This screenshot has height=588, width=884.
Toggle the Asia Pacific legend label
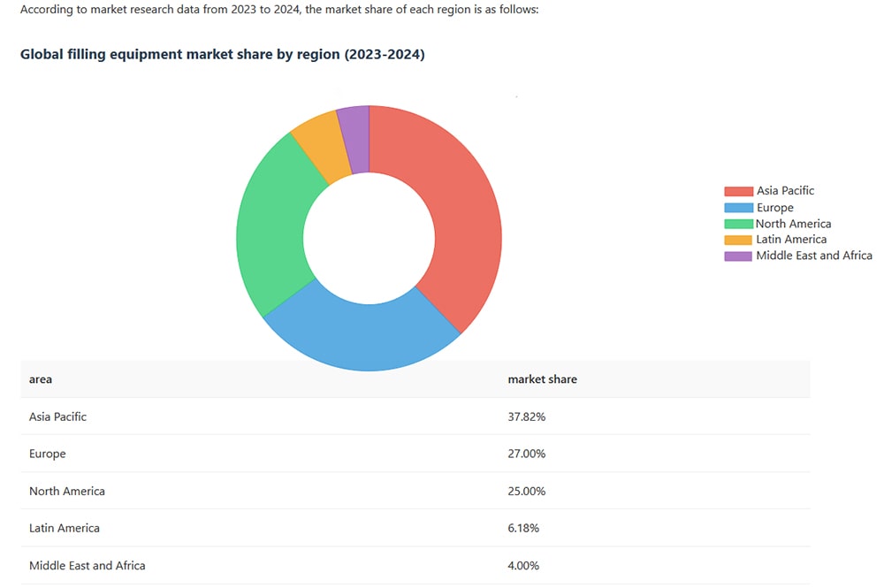pyautogui.click(x=785, y=191)
